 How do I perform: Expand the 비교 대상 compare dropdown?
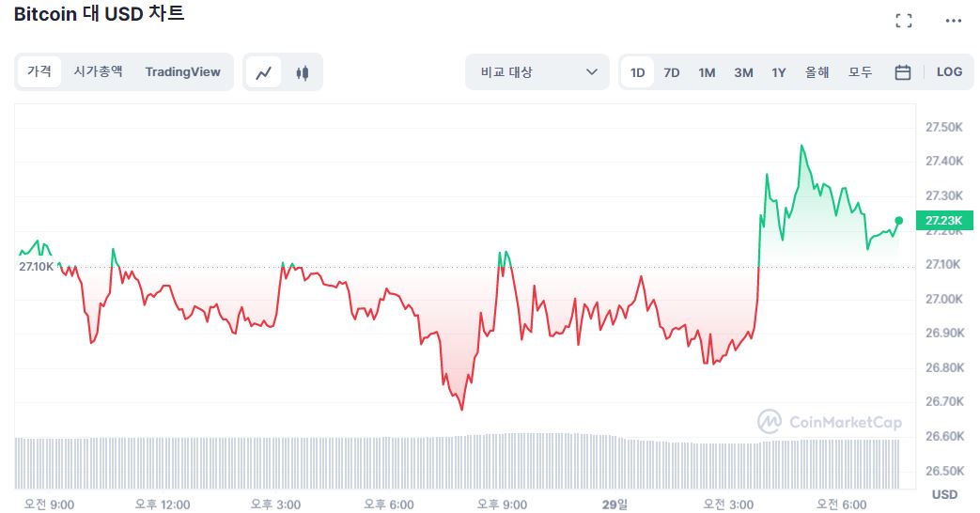coord(537,72)
